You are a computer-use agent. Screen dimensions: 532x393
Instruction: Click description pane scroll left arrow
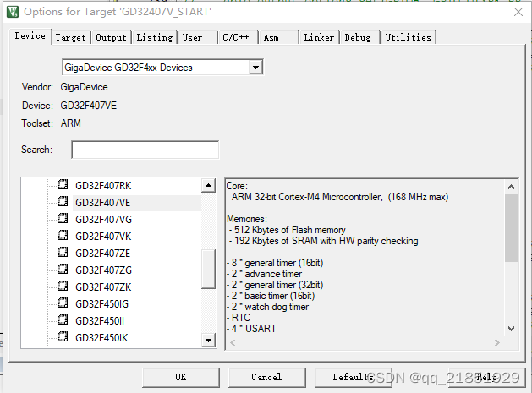tap(233, 343)
